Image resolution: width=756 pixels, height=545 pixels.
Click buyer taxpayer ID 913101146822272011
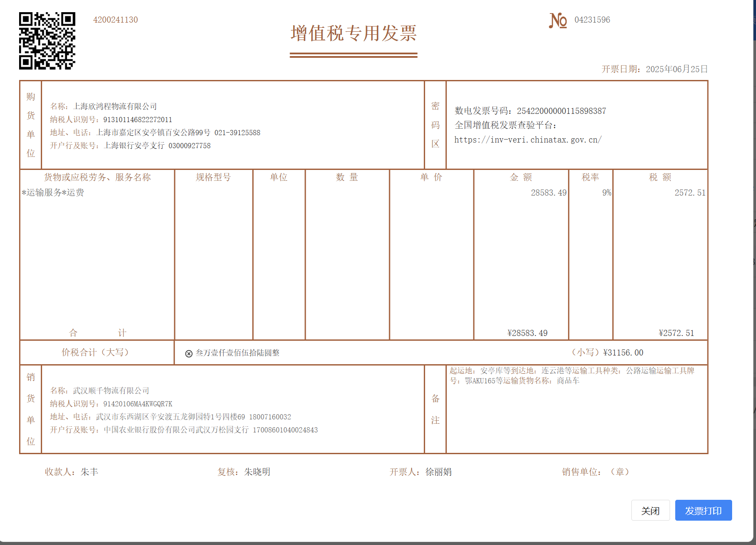(138, 120)
